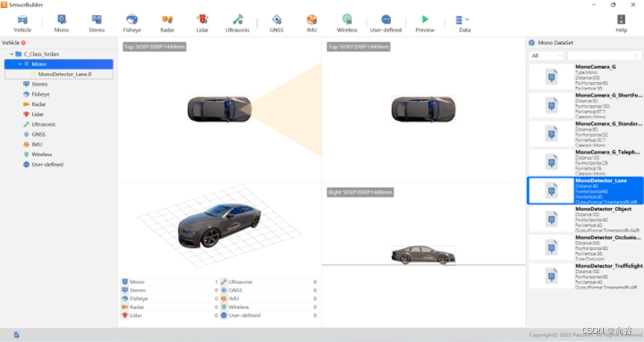Screen dimensions: 644x342
Task: Click the SensorBuilder app icon in title bar
Action: coord(4,4)
